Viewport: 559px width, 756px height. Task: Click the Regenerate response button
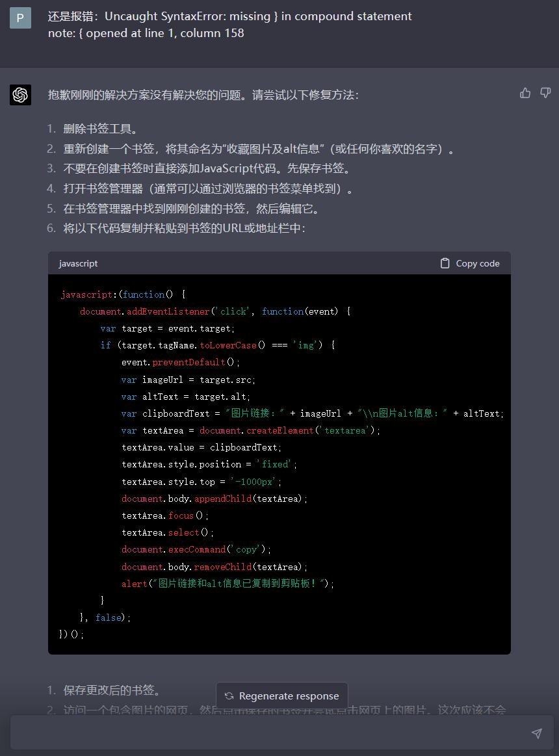tap(281, 696)
